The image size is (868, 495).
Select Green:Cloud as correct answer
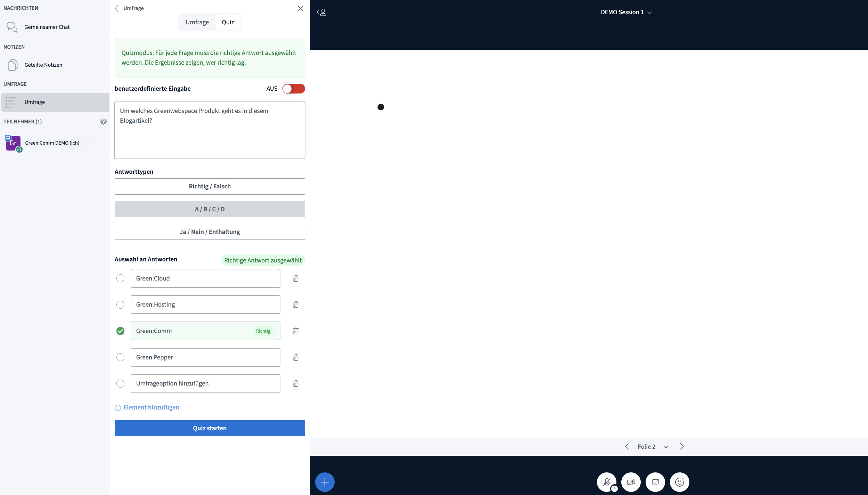(x=121, y=278)
